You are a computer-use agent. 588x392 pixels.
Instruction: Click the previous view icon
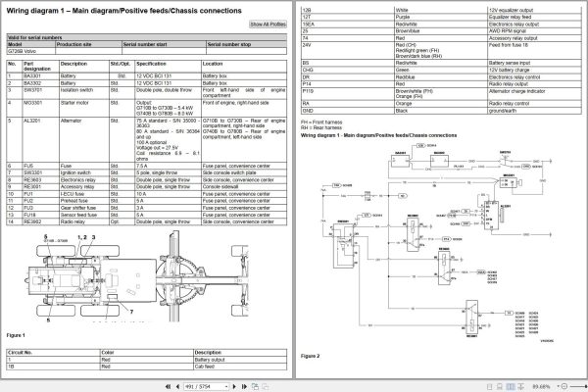coord(256,386)
